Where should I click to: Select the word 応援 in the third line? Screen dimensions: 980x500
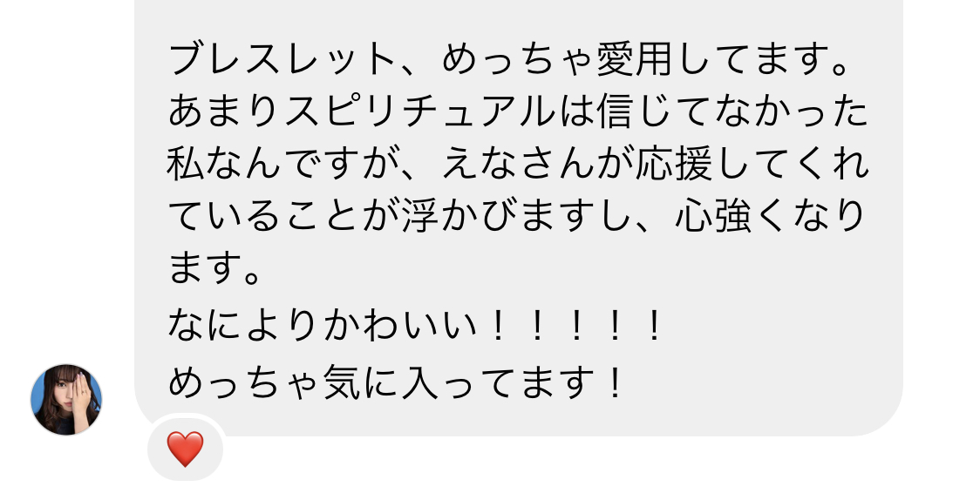tap(674, 165)
